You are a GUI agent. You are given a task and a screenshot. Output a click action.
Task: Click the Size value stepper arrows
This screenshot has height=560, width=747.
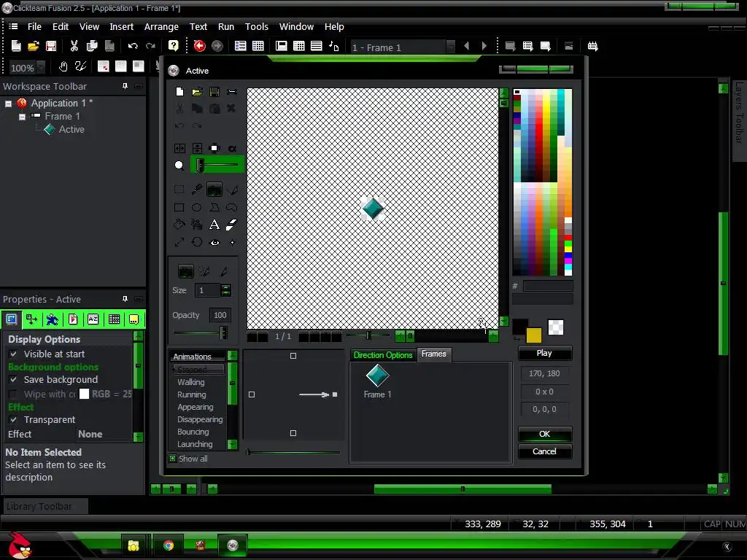[x=226, y=290]
